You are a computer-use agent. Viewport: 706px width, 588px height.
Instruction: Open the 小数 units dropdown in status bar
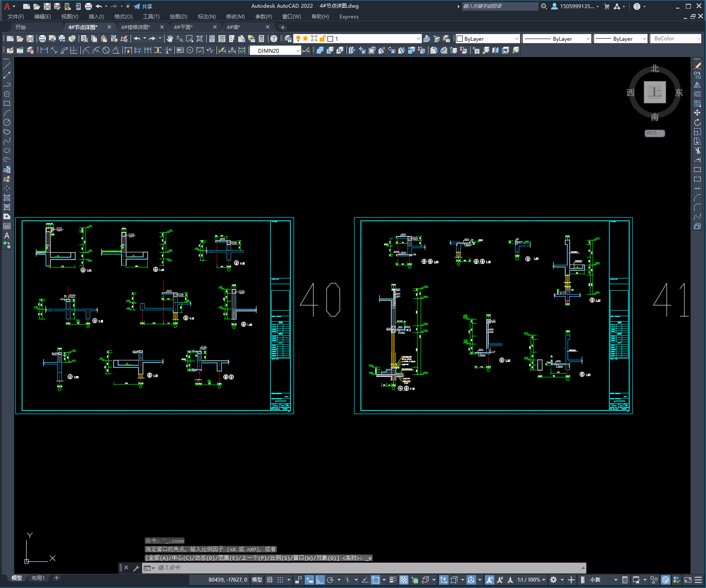(x=603, y=580)
